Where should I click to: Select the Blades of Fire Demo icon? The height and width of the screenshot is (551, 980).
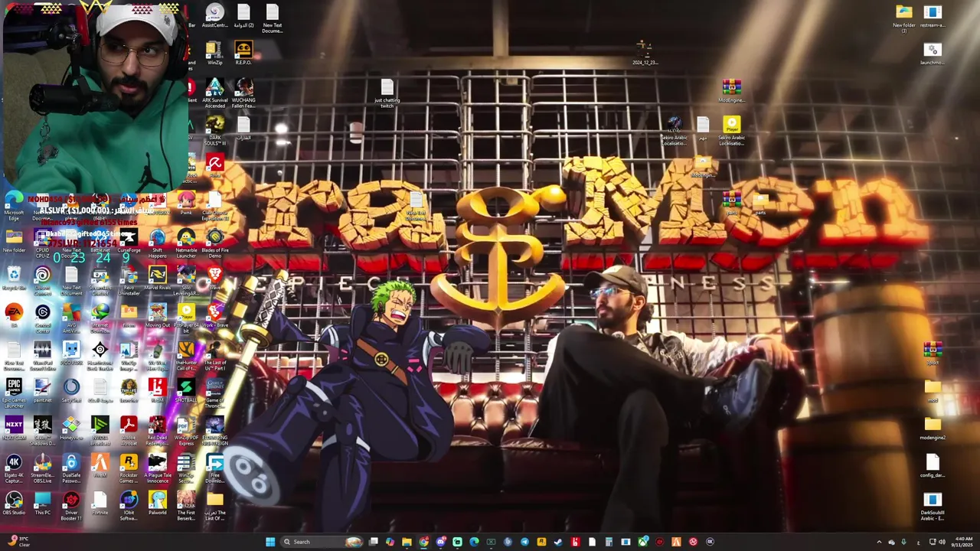point(215,242)
